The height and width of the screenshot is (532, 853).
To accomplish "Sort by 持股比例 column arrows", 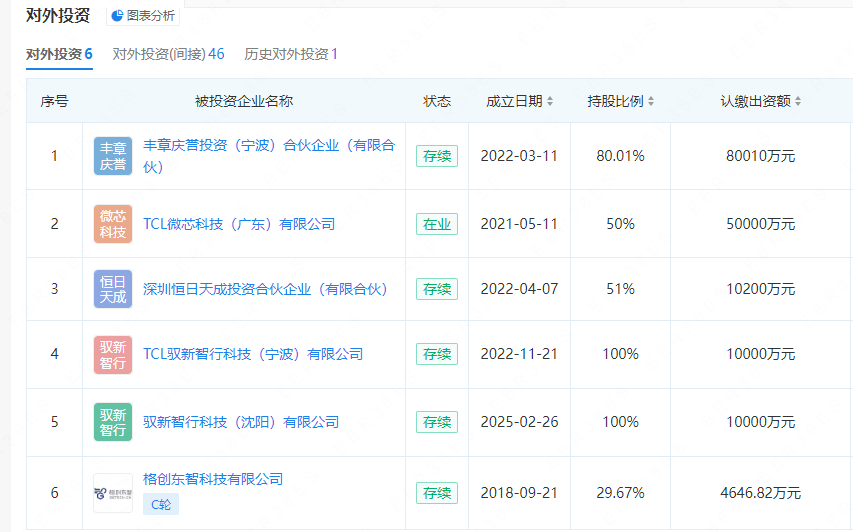I will click(x=651, y=102).
